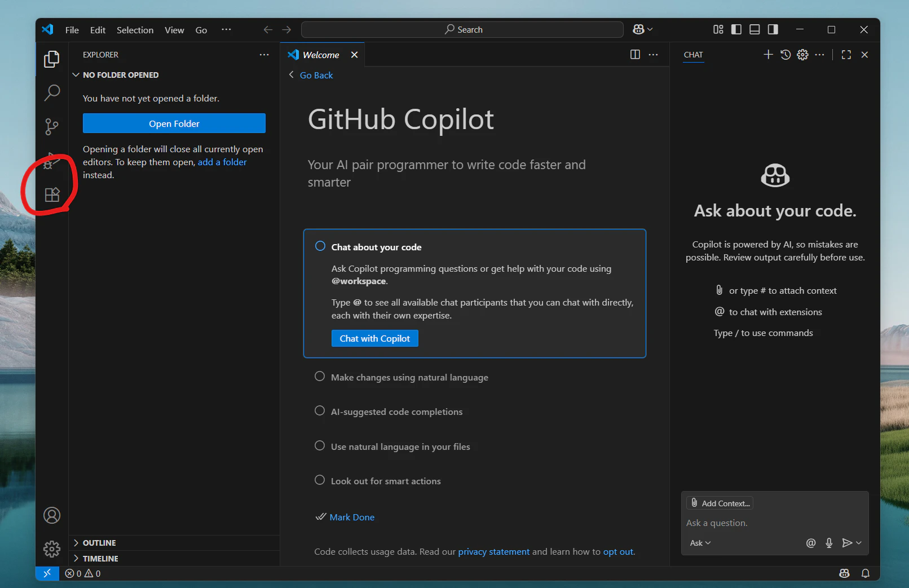Viewport: 909px width, 588px height.
Task: Open the Search view in the activity bar
Action: [x=52, y=92]
